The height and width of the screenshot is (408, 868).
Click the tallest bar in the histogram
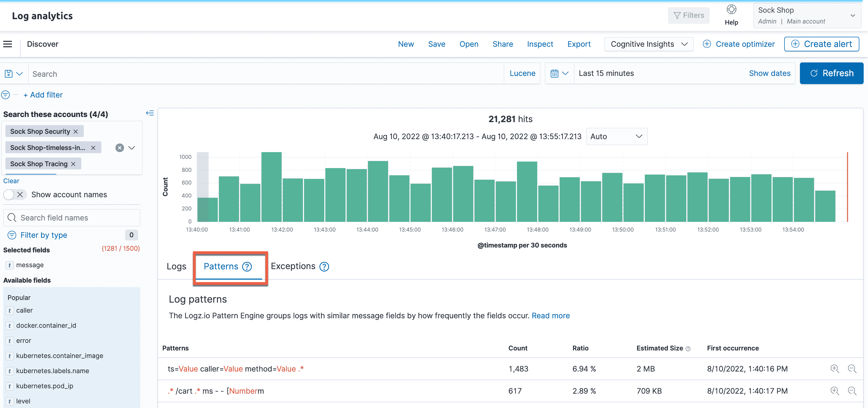coord(271,187)
